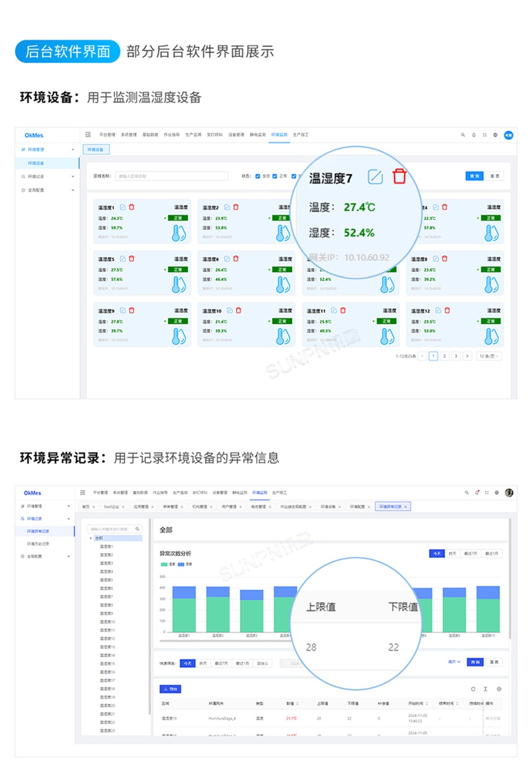Select 最近7天 in the chart range buttons

click(472, 554)
